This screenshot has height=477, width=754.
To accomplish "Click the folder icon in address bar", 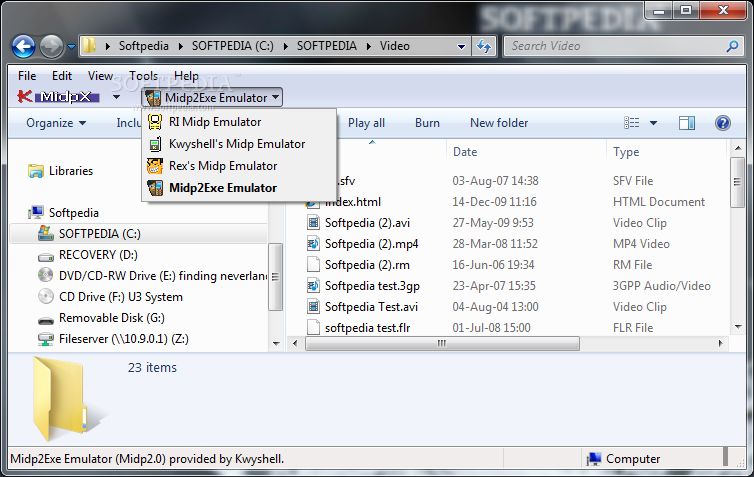I will [89, 46].
